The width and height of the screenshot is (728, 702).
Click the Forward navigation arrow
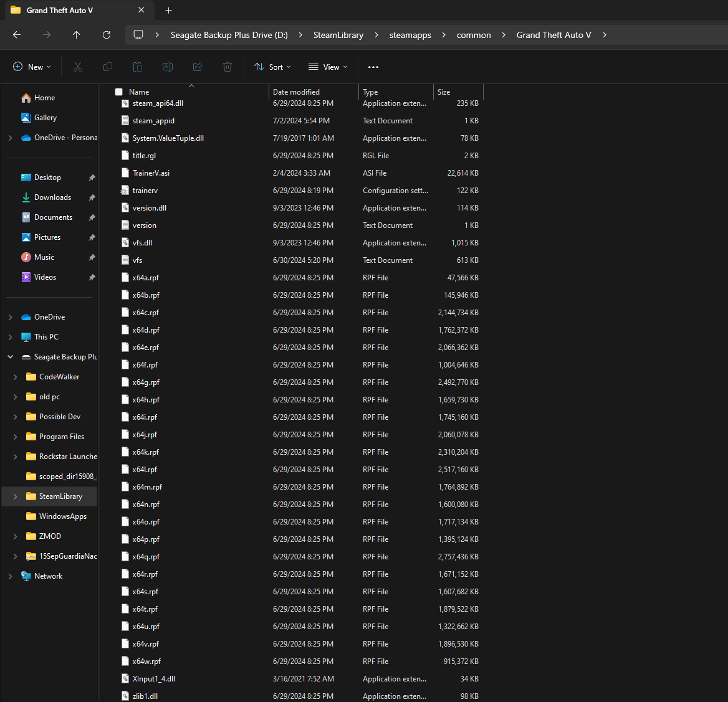(x=46, y=35)
